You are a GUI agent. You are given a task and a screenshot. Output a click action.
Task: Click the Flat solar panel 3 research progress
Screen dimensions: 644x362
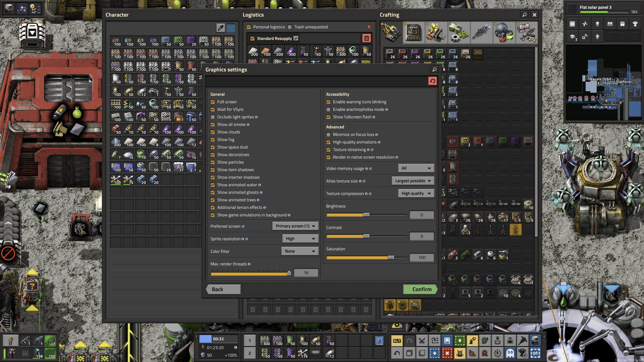(604, 9)
